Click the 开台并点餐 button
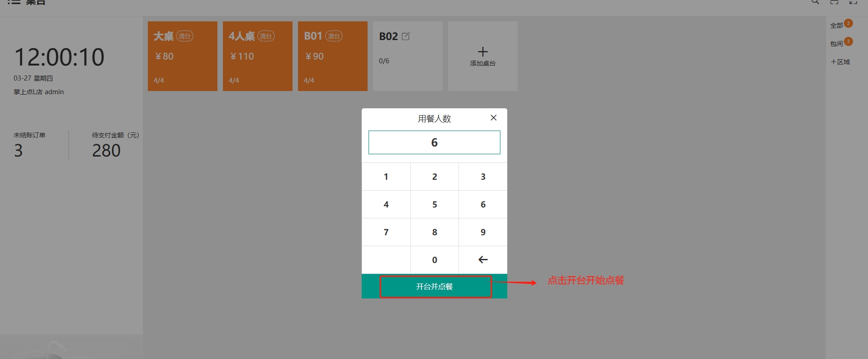 [434, 287]
